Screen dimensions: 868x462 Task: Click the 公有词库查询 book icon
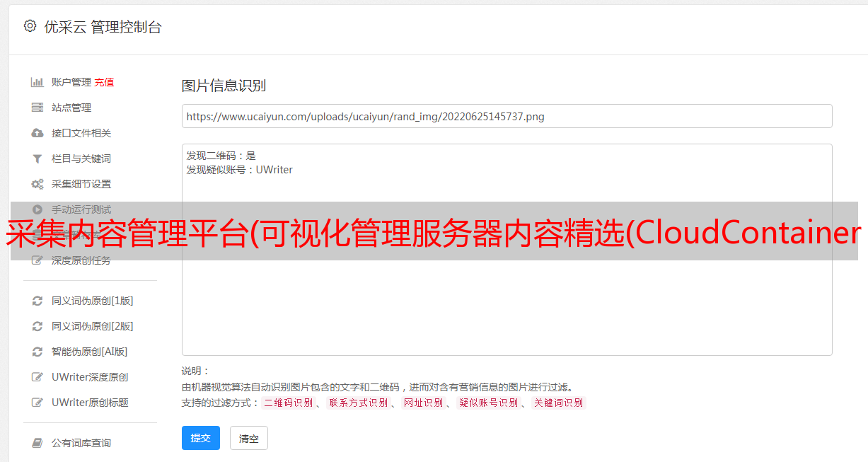[37, 443]
